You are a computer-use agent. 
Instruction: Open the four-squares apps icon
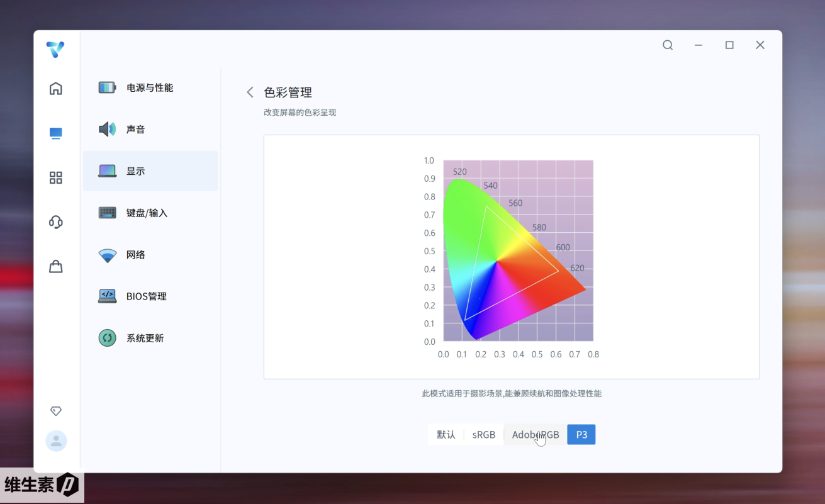(x=56, y=177)
